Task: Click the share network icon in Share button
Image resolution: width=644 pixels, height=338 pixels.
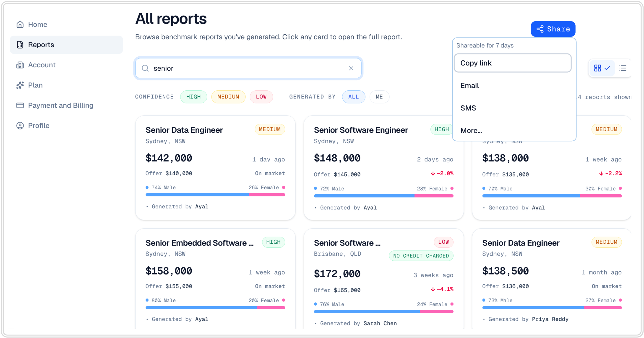Action: [540, 29]
